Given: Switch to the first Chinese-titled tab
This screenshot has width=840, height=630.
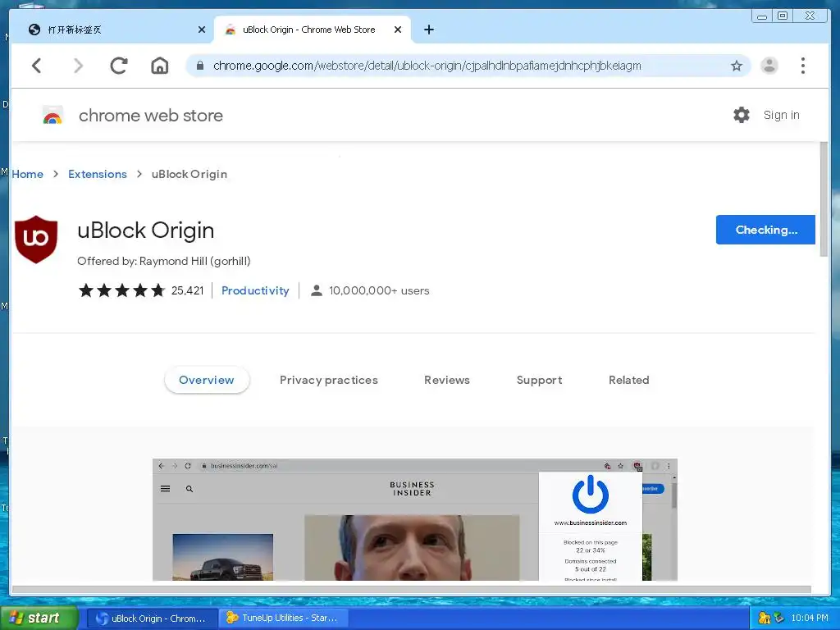Looking at the screenshot, I should pos(112,30).
